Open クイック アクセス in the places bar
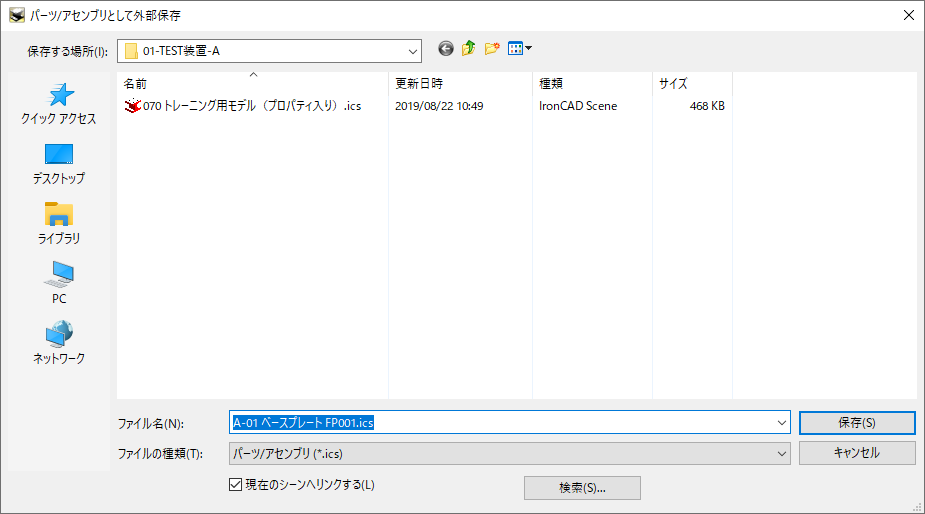Screen dimensions: 925x514 coord(59,104)
